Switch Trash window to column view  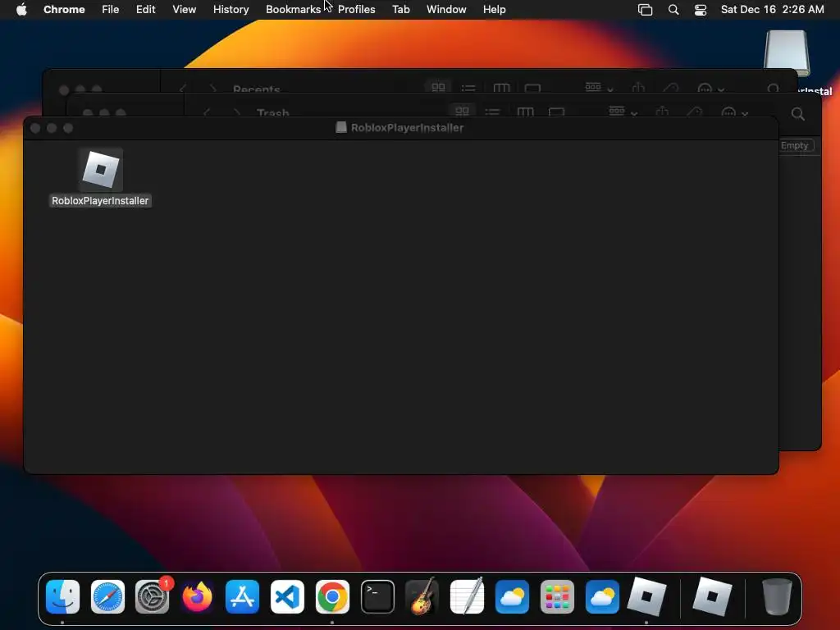click(525, 112)
